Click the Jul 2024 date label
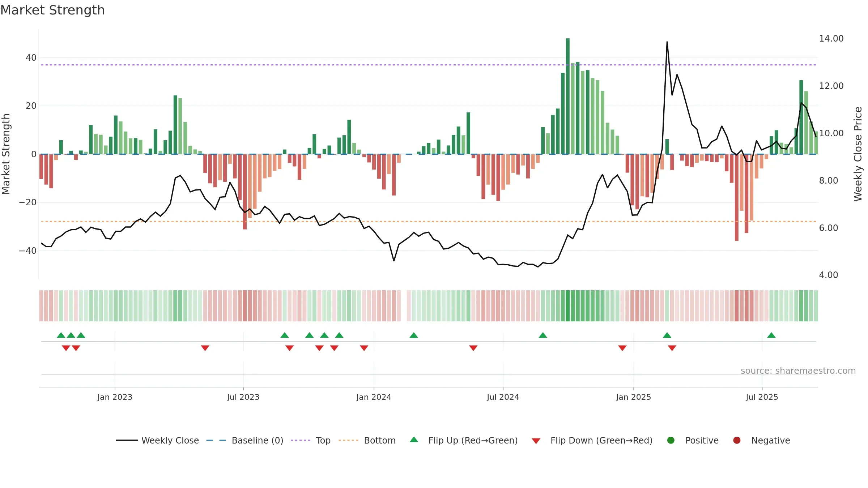868x488 pixels. tap(503, 397)
